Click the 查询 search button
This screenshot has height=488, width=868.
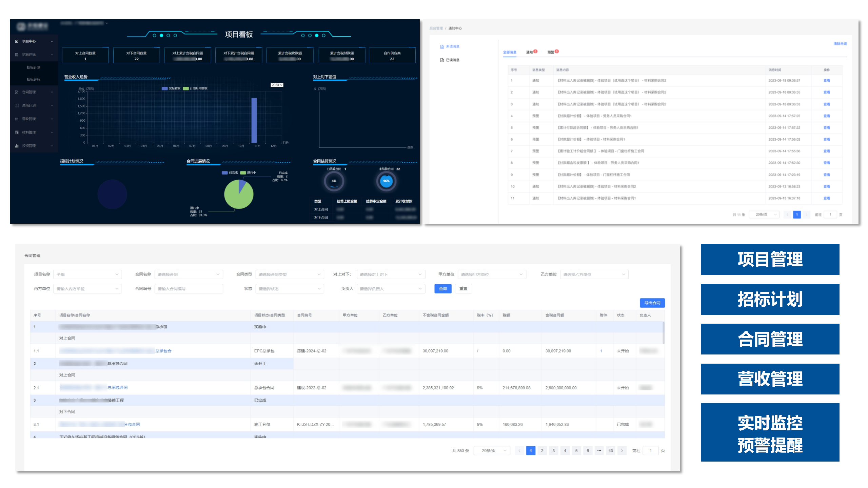pyautogui.click(x=442, y=289)
